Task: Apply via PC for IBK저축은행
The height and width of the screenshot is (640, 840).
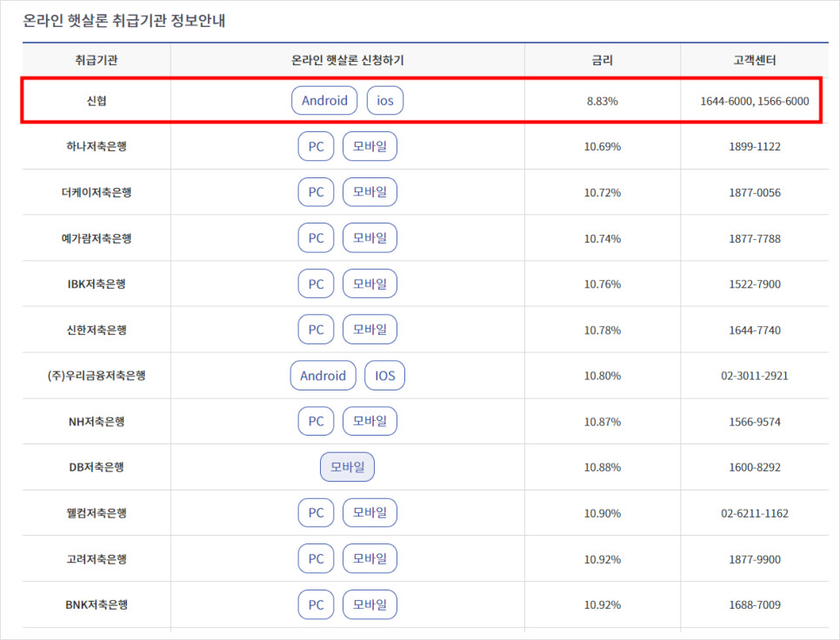Action: (316, 283)
